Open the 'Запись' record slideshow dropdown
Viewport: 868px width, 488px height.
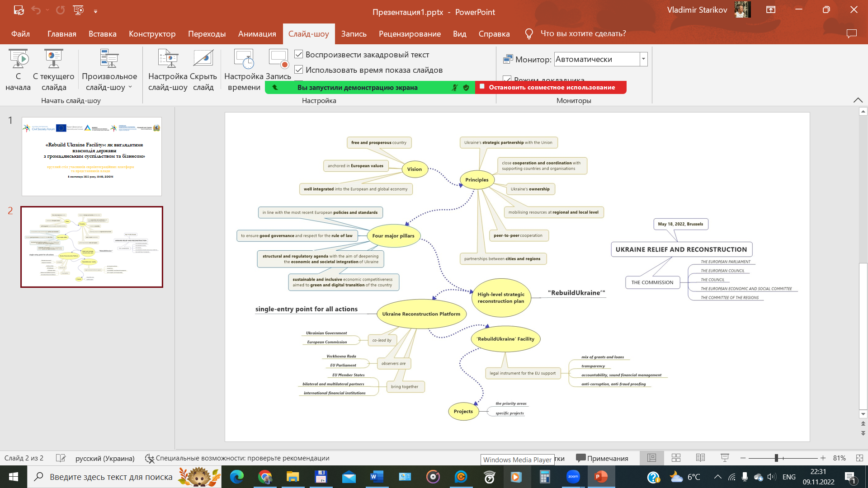(x=278, y=65)
